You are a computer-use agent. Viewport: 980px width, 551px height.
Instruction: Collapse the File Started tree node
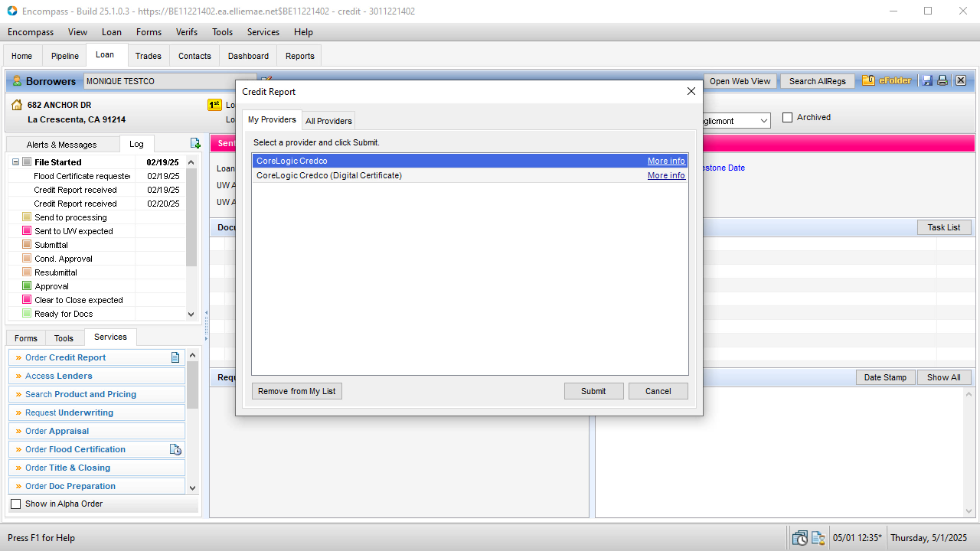tap(15, 162)
